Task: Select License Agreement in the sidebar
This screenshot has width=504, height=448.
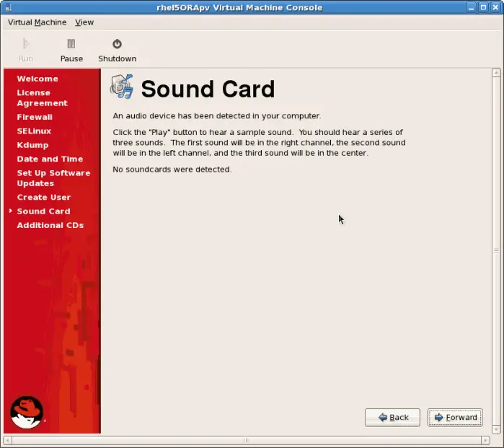Action: click(x=42, y=98)
